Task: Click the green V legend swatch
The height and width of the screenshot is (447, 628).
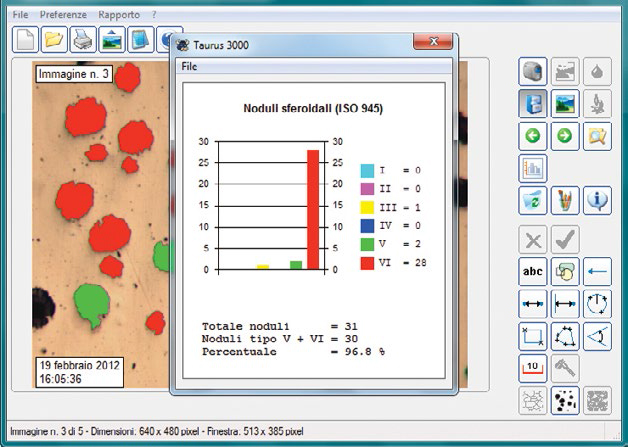Action: coord(367,245)
